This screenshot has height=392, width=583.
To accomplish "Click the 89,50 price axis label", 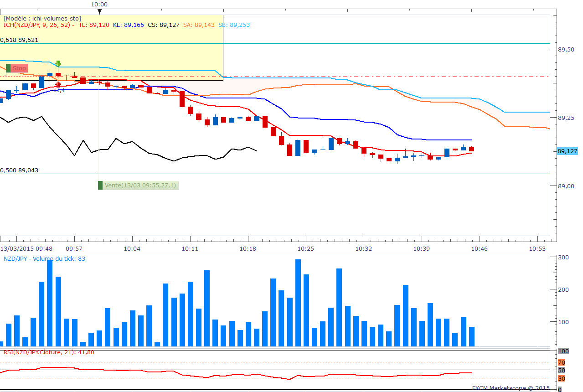I will (x=566, y=50).
